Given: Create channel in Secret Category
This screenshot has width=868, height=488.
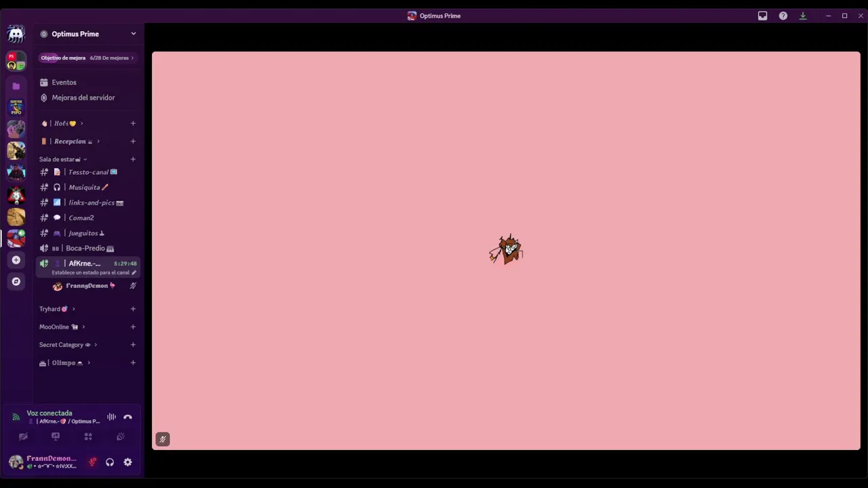Looking at the screenshot, I should (x=133, y=345).
